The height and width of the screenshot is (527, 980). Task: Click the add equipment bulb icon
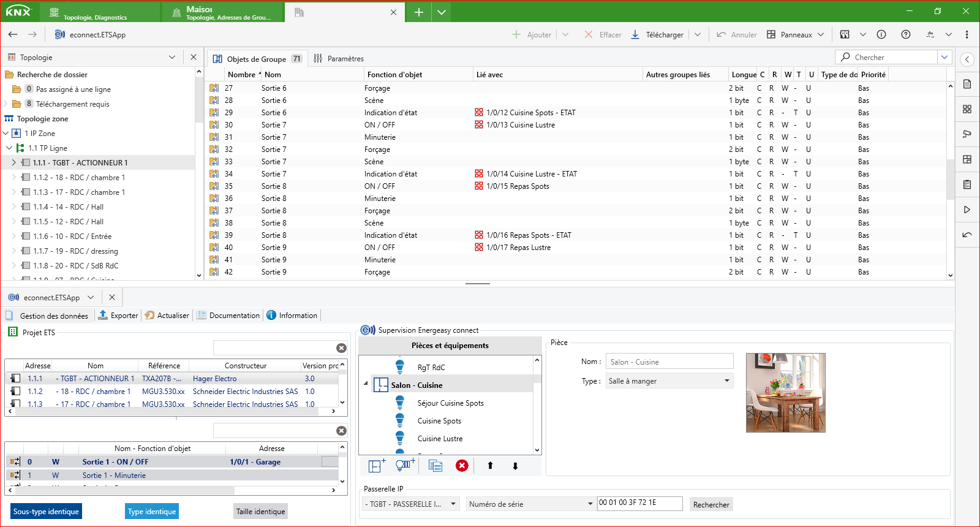(405, 466)
